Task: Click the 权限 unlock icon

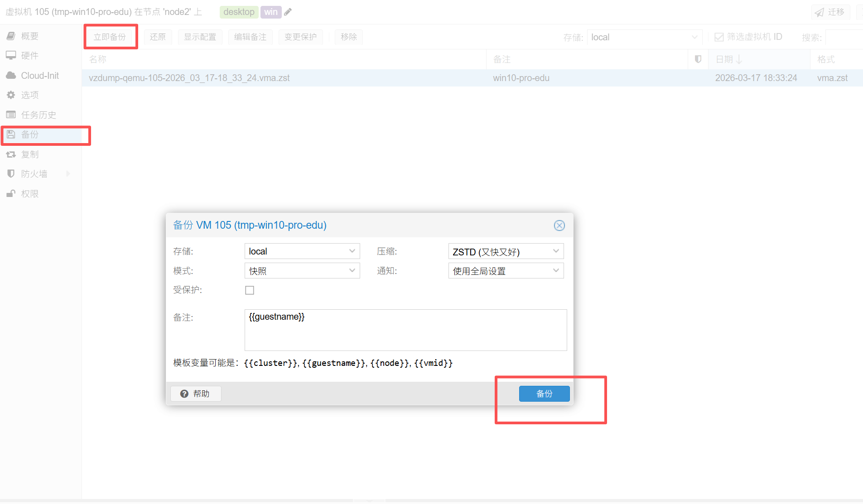Action: point(11,193)
